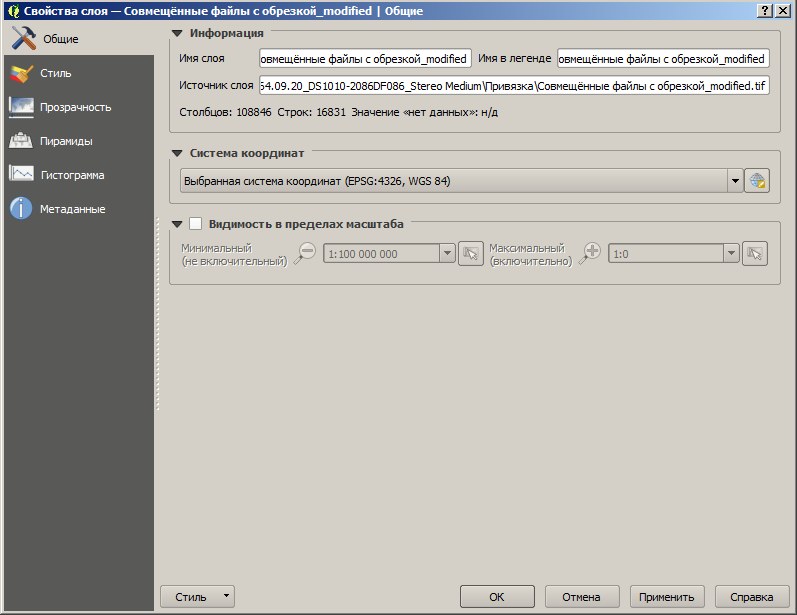
Task: Click the Значение «нет данных»: н/д text
Action: (x=424, y=112)
